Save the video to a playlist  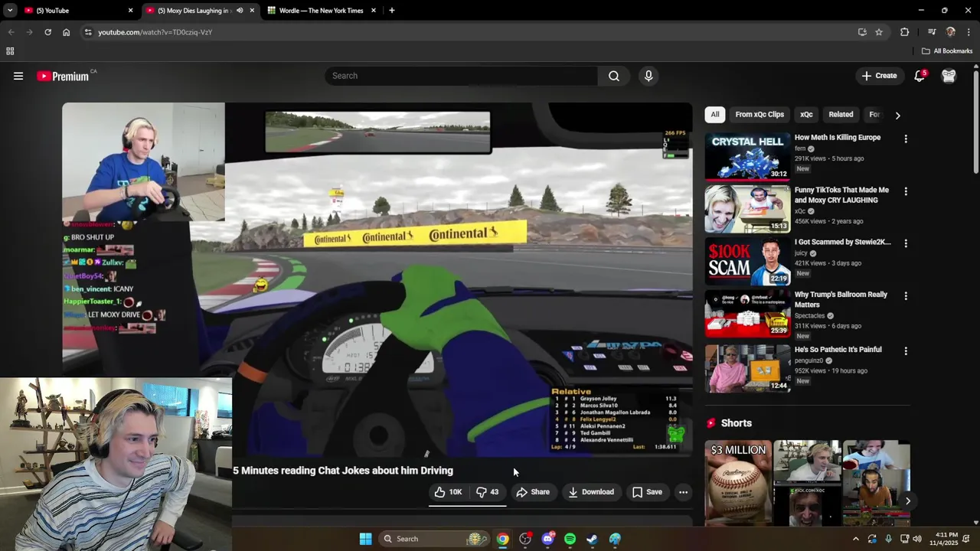(x=647, y=492)
